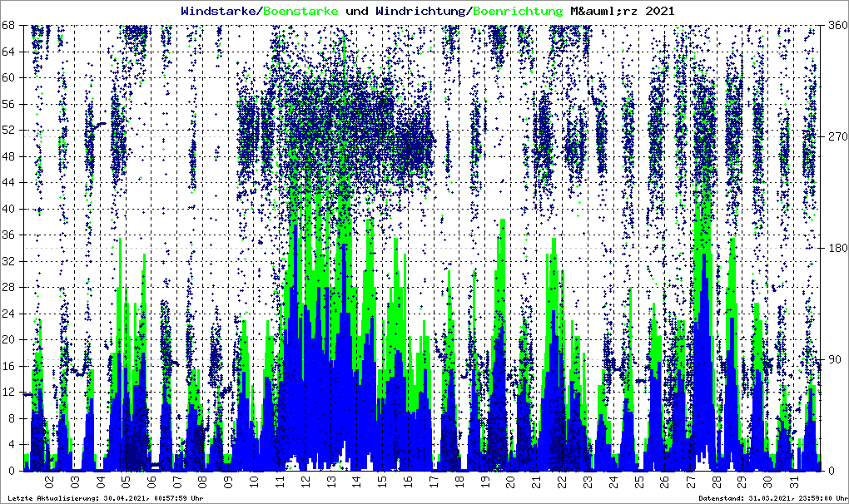This screenshot has width=849, height=504.
Task: Click the blue "Windrichtung" legend word in title
Action: (x=420, y=12)
